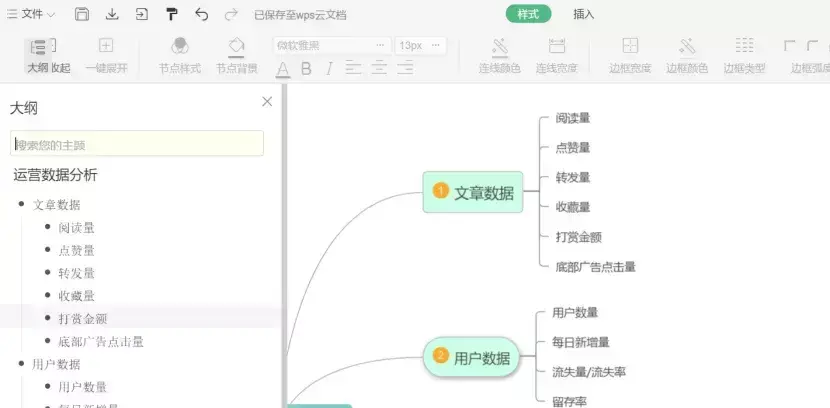Click the outline search input field

tap(137, 144)
